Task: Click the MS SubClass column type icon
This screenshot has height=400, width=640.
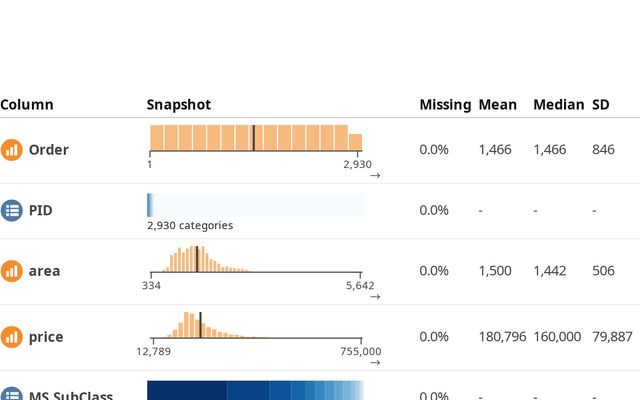Action: (11, 393)
